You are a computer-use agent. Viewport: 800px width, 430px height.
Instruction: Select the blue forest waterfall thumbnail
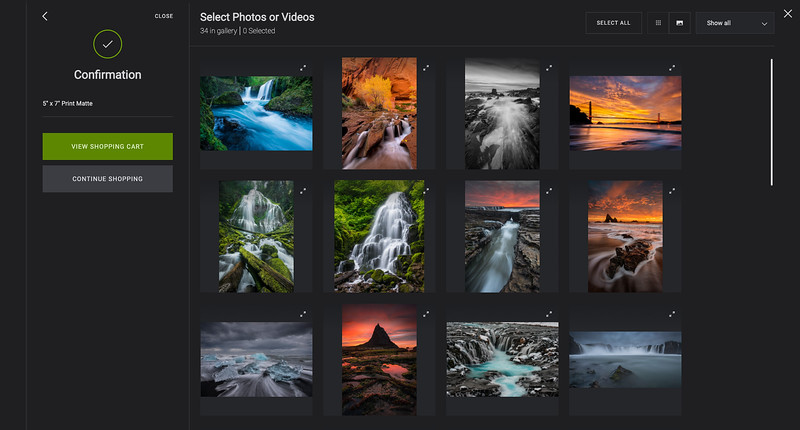click(x=256, y=113)
